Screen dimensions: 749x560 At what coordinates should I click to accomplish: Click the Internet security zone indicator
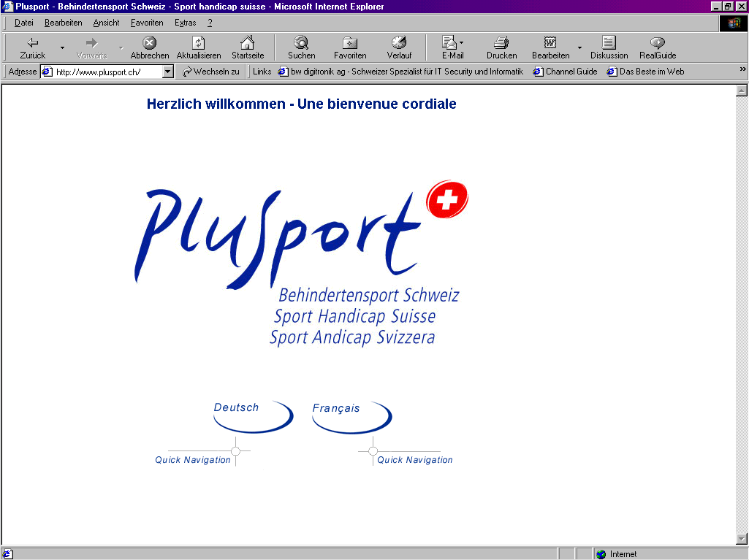coord(616,553)
